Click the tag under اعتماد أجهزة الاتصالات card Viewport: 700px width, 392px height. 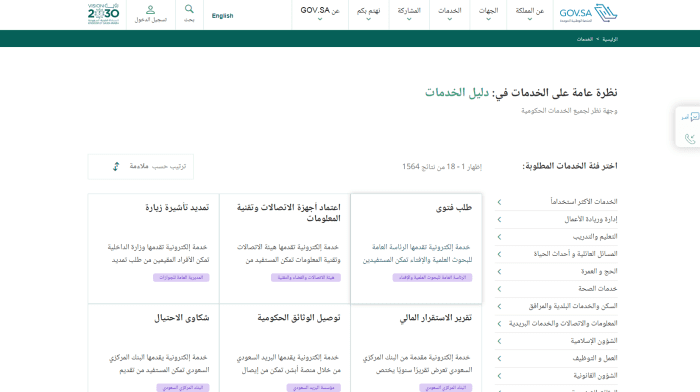306,278
